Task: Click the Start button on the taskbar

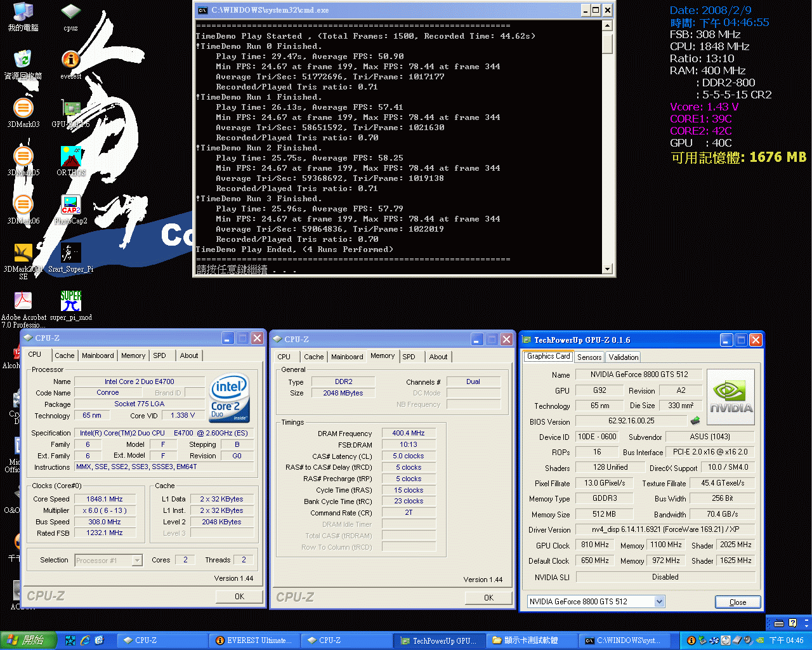Action: pos(29,640)
